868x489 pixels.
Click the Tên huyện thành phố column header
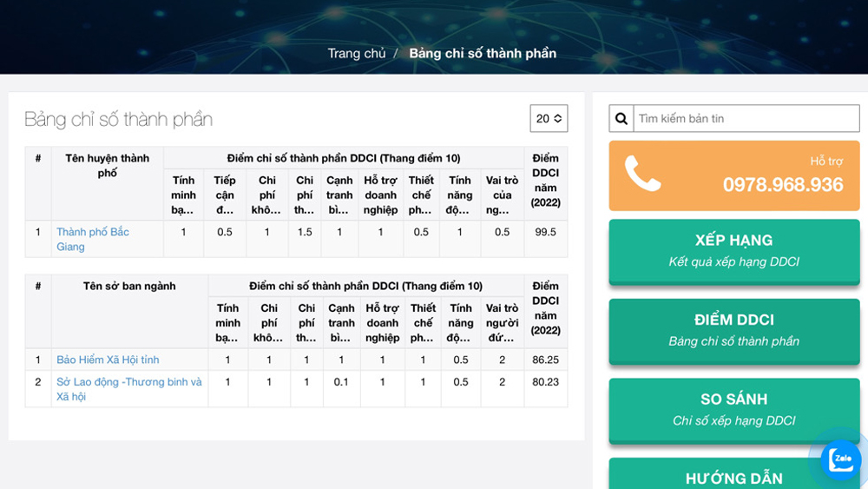coord(107,166)
